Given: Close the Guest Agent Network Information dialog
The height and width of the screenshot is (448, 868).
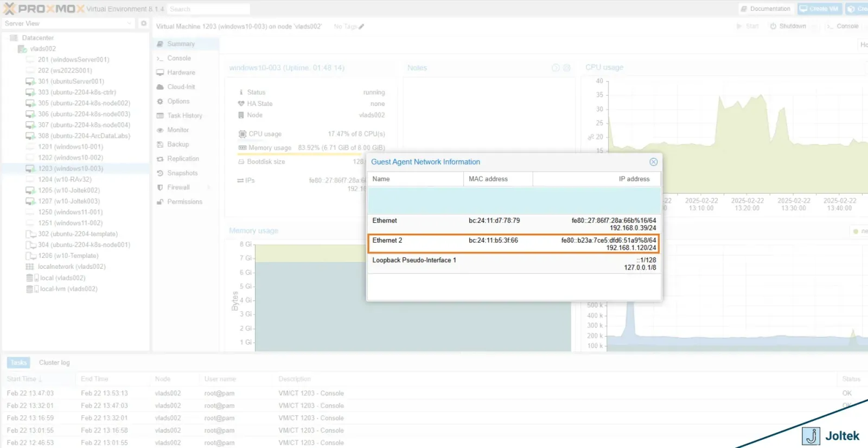Looking at the screenshot, I should [653, 162].
